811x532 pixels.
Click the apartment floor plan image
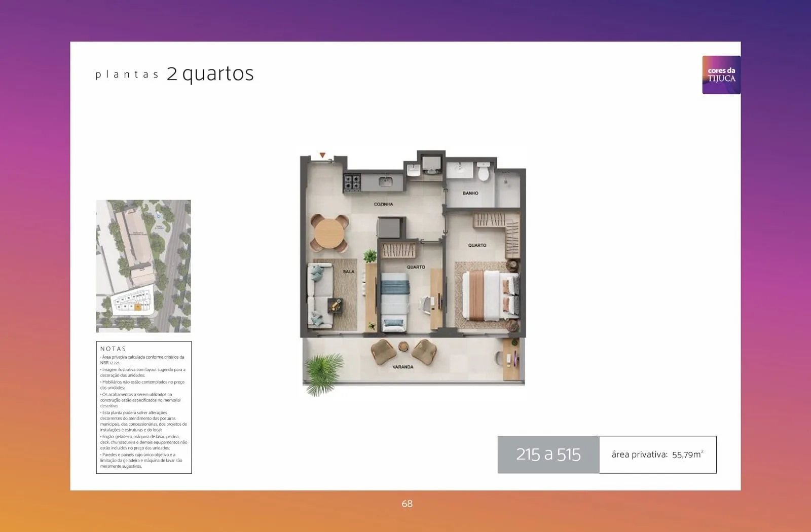pyautogui.click(x=413, y=274)
